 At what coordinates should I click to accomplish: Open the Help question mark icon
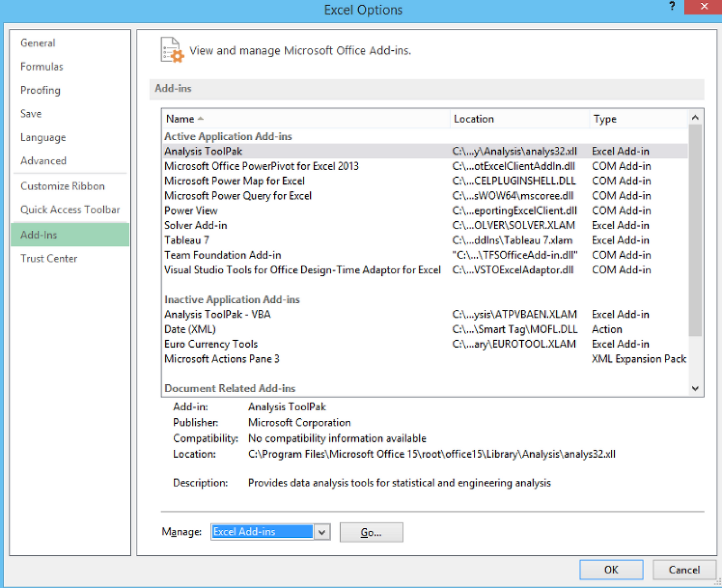tap(672, 6)
